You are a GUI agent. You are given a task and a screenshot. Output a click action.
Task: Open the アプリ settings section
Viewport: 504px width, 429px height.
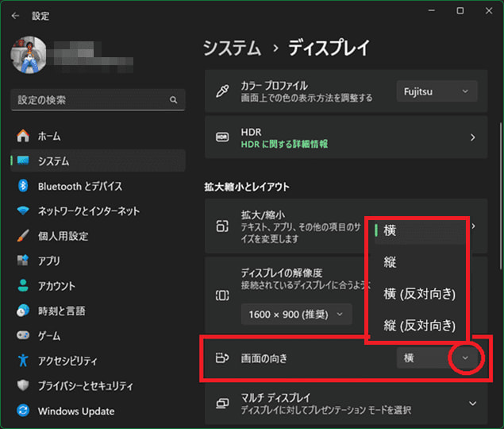click(x=49, y=261)
